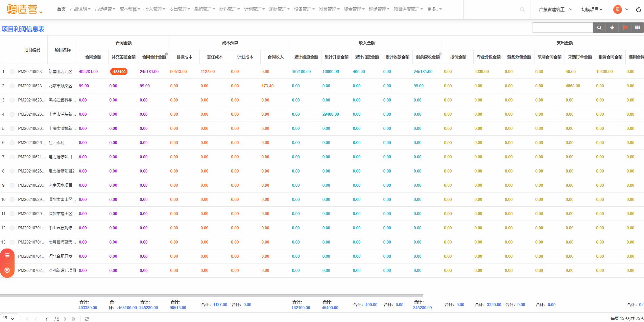Viewport: 644px width, 322px height.
Task: Click the orange -158100 badge in first row
Action: [x=119, y=72]
